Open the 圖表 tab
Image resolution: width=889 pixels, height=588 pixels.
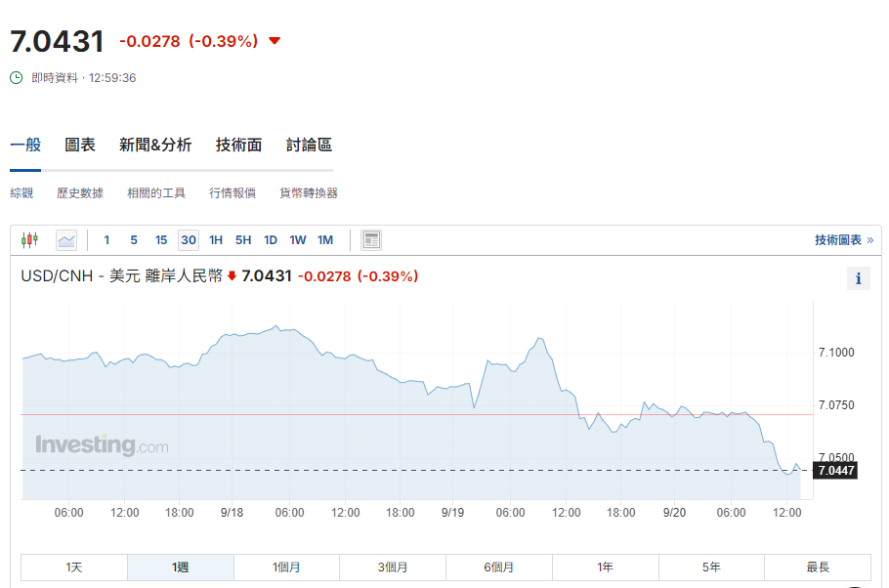click(x=80, y=145)
